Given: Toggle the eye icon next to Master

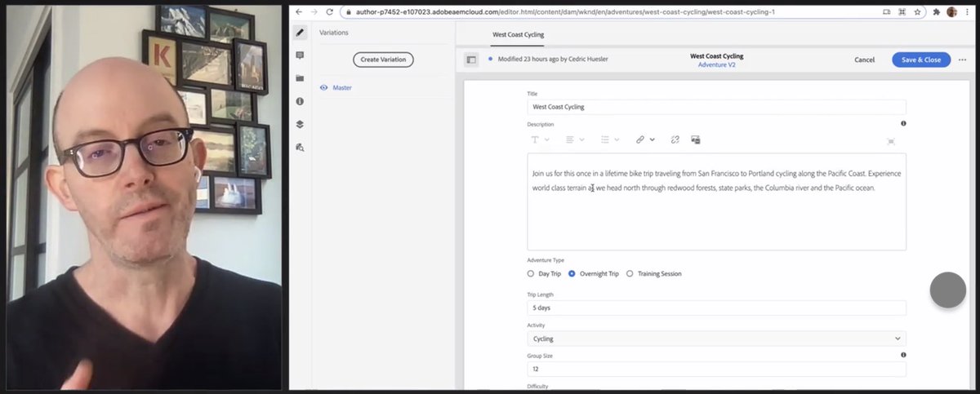Looking at the screenshot, I should (x=323, y=87).
